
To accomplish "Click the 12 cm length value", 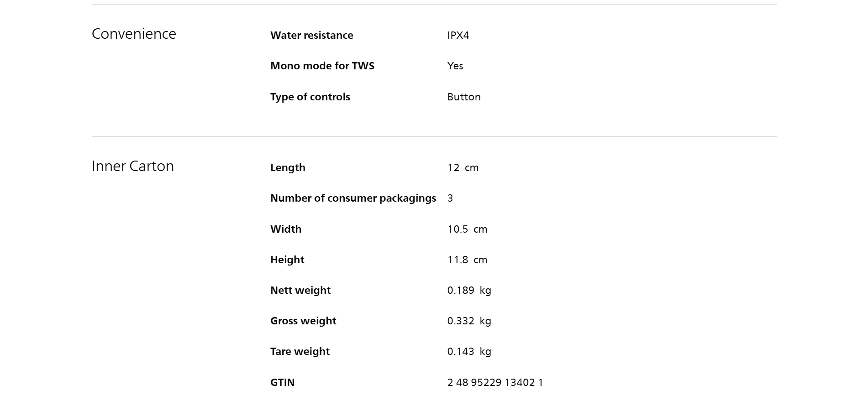I will pyautogui.click(x=463, y=168).
